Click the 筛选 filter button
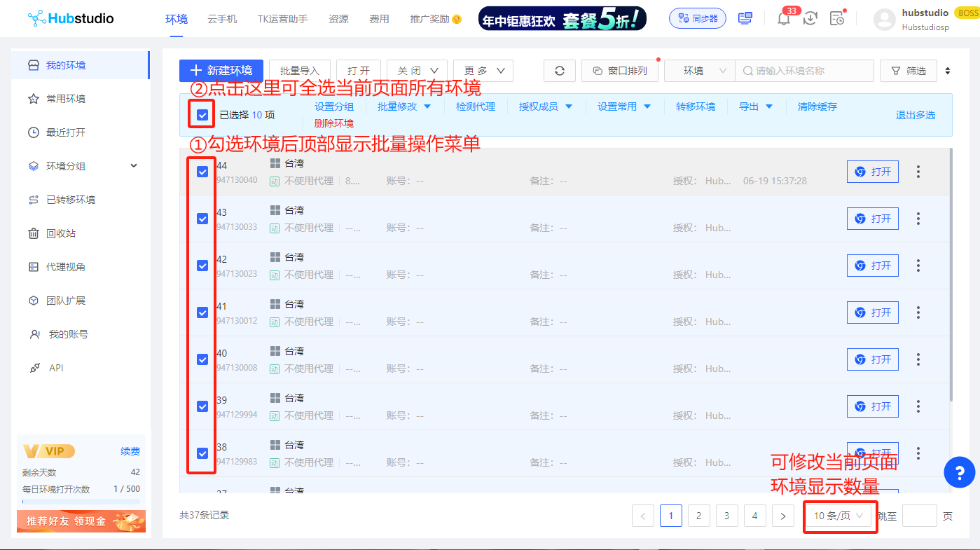The width and height of the screenshot is (980, 550). pos(909,71)
